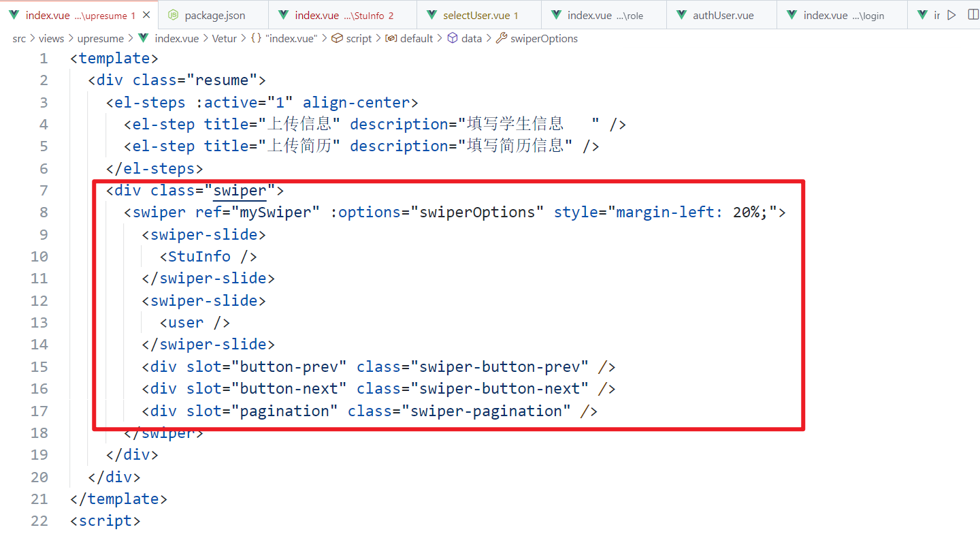Screen dimensions: 980x534
Task: Click the index.vue file breadcrumb with Vue icon
Action: click(x=169, y=39)
